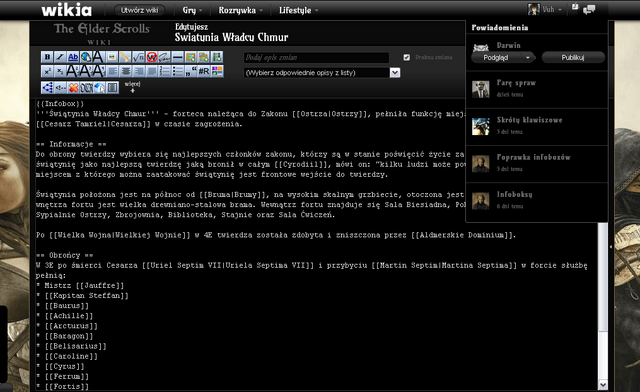The width and height of the screenshot is (640, 392).
Task: Click the align-left icon in second toolbar row
Action: tap(112, 71)
